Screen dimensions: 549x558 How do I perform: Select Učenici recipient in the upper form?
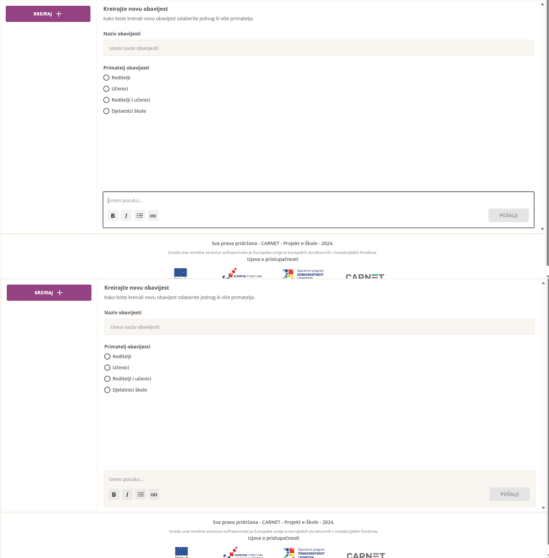(106, 89)
